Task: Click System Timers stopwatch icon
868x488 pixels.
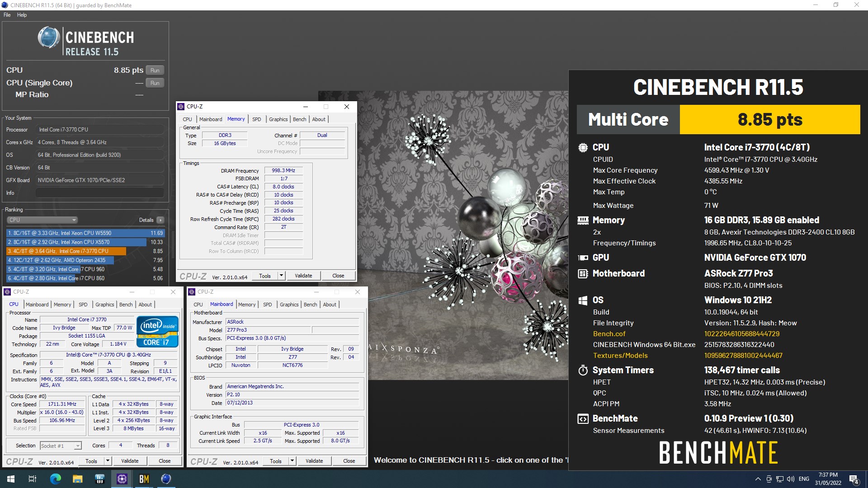Action: click(x=583, y=371)
